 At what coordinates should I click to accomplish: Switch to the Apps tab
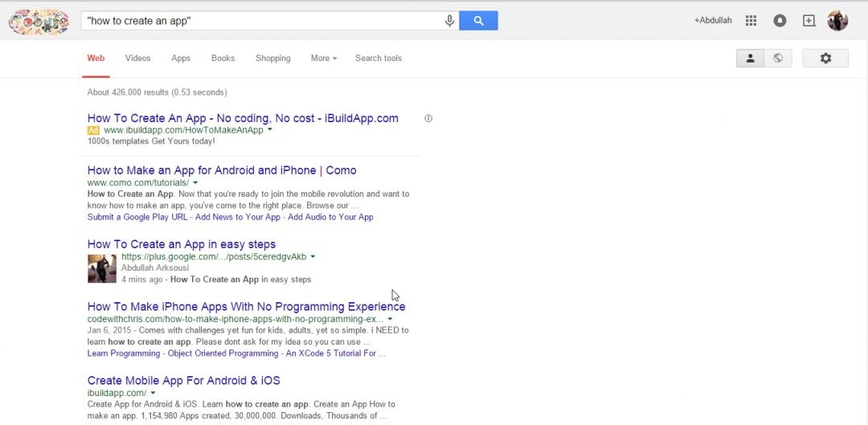click(x=181, y=58)
